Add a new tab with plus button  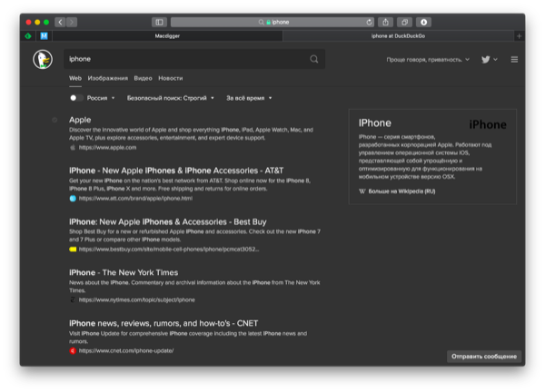click(x=519, y=36)
